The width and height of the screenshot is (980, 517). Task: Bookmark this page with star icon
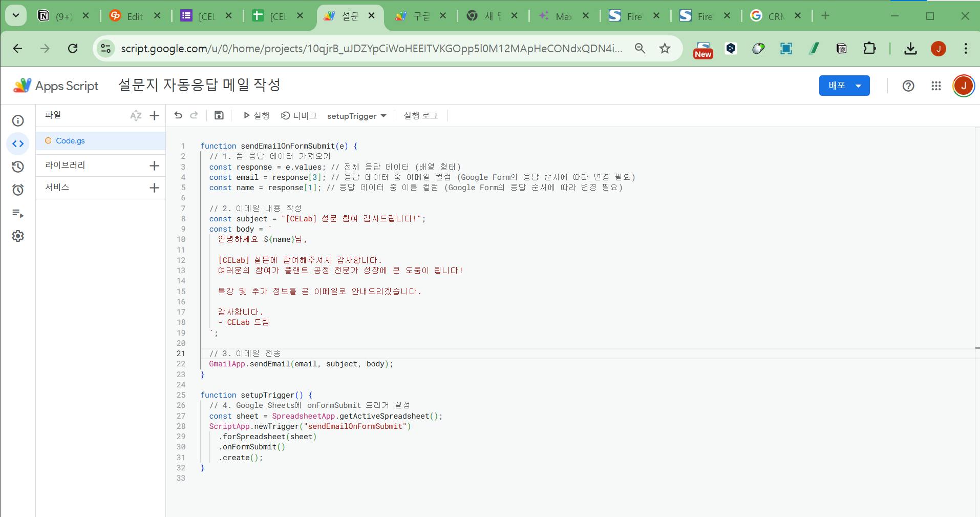point(665,49)
